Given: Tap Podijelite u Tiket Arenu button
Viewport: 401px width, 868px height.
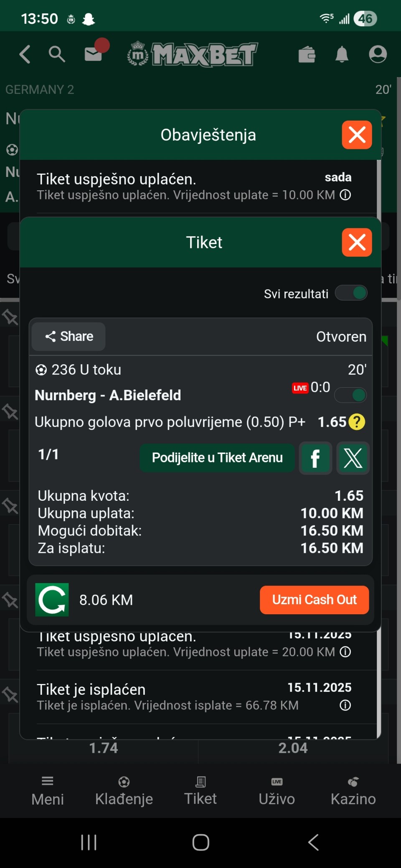Looking at the screenshot, I should [x=217, y=458].
